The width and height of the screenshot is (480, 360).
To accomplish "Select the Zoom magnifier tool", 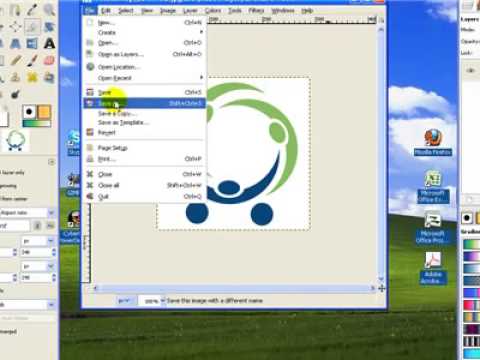I will pyautogui.click(x=49, y=10).
